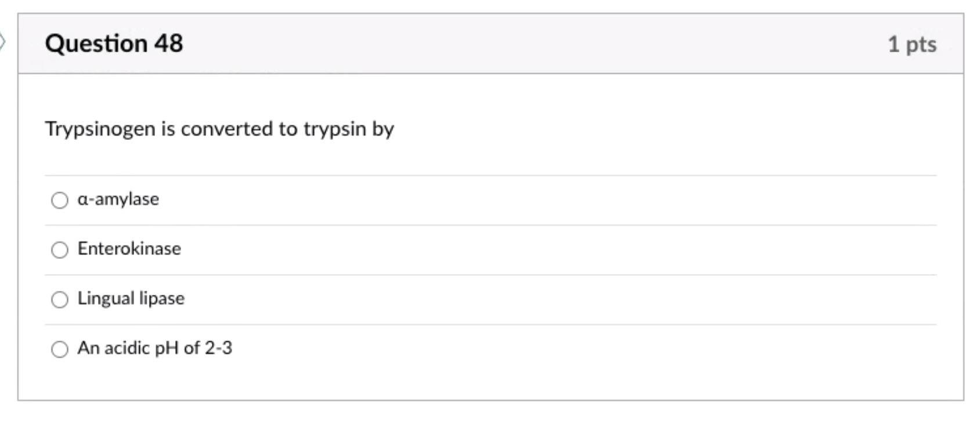Image resolution: width=980 pixels, height=440 pixels.
Task: Click the Enterokinase answer text
Action: point(129,248)
